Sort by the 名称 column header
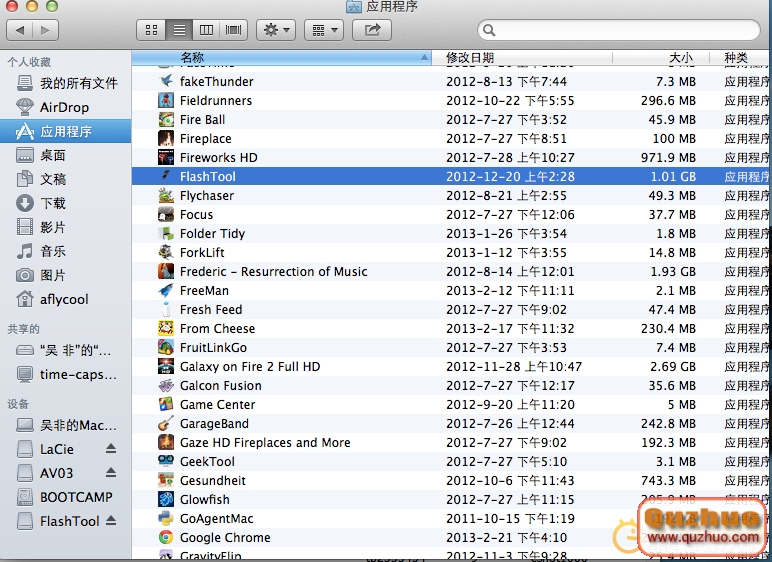 tap(282, 58)
